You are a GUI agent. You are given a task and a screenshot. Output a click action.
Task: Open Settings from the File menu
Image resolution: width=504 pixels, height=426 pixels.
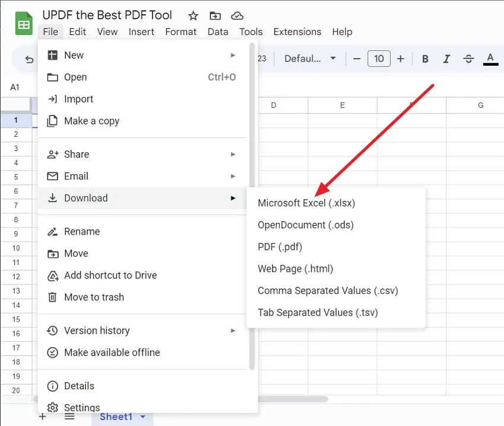coord(142,406)
